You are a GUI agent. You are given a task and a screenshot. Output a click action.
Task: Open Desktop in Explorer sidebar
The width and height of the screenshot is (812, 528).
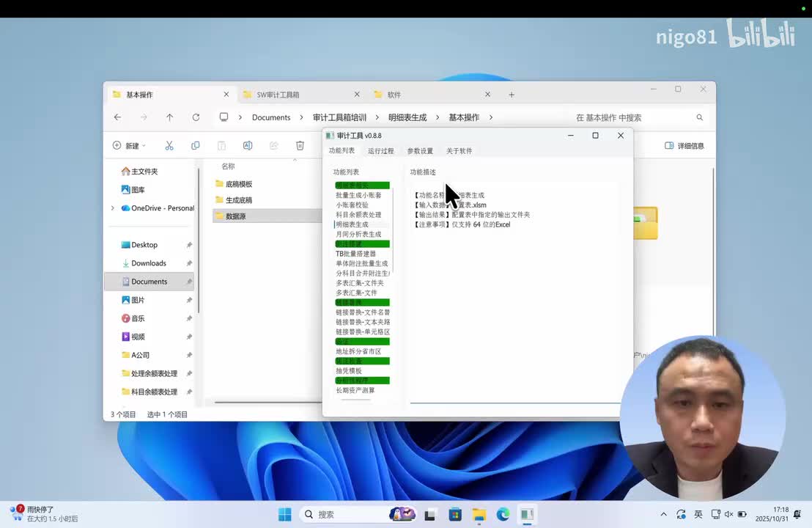(x=144, y=245)
